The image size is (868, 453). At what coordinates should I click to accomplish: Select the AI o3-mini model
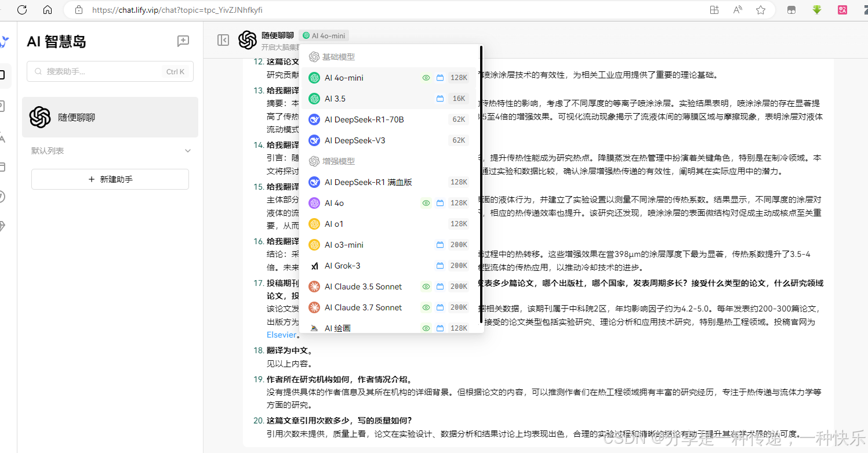tap(388, 245)
